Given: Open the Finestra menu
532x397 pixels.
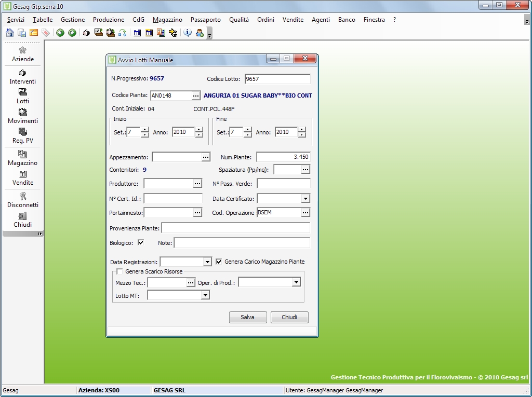Looking at the screenshot, I should [x=374, y=20].
